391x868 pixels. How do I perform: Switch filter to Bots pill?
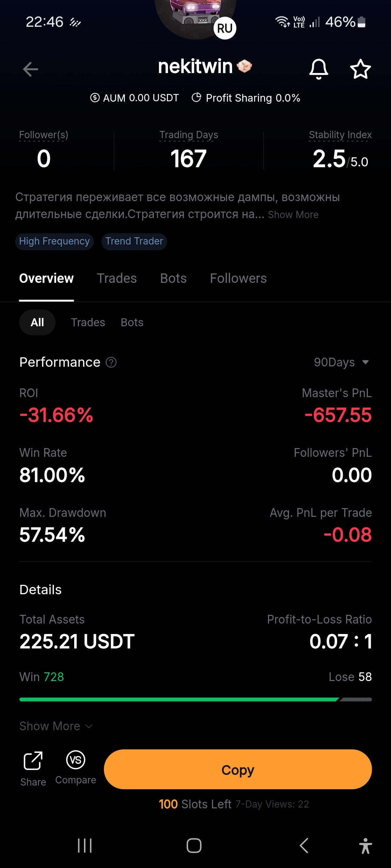click(132, 322)
